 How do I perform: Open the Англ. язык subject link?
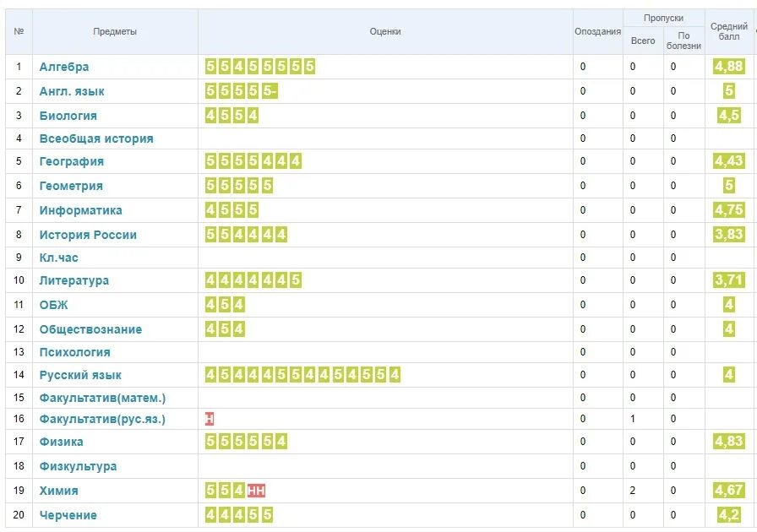(72, 91)
